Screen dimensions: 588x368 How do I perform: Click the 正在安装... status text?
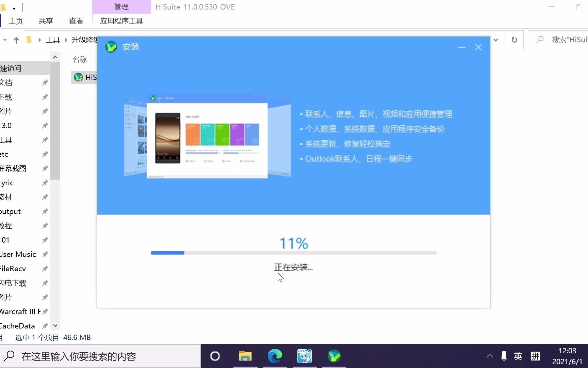[293, 267]
